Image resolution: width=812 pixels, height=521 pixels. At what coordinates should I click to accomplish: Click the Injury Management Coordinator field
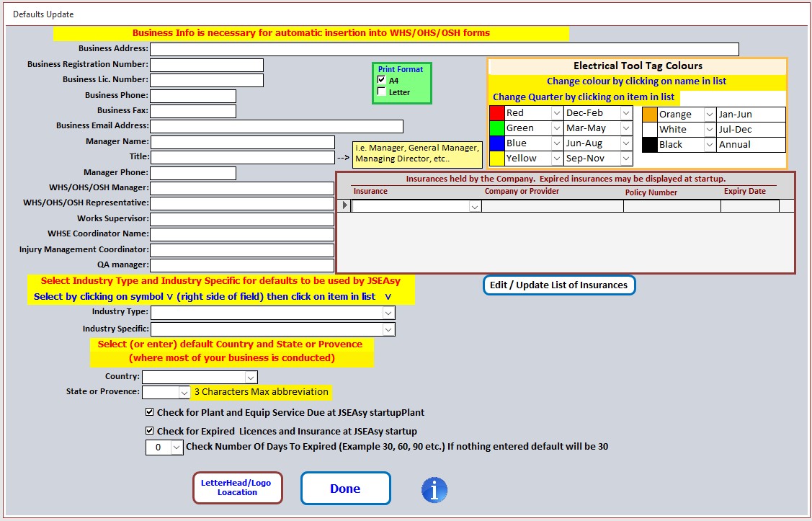pos(242,250)
